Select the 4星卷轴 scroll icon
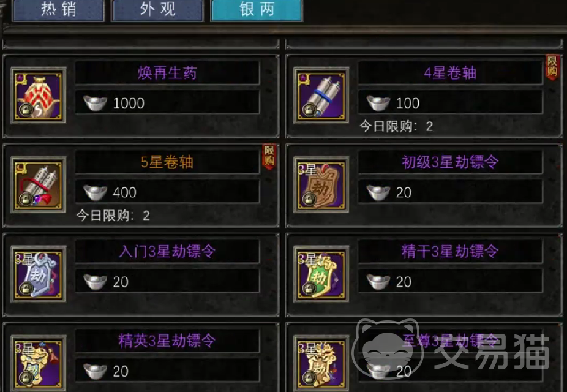567x392 pixels. tap(321, 96)
